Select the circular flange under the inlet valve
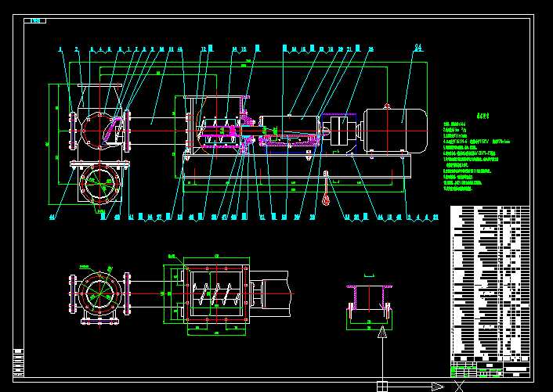Image resolution: width=553 pixels, height=392 pixels. tap(100, 183)
